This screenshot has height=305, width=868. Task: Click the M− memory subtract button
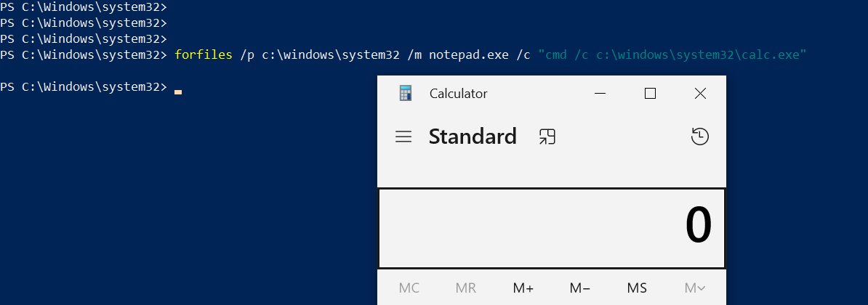[x=579, y=288]
